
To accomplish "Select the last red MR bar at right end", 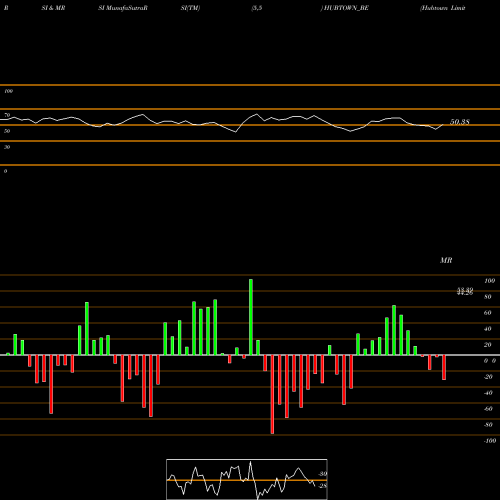I will [444, 367].
